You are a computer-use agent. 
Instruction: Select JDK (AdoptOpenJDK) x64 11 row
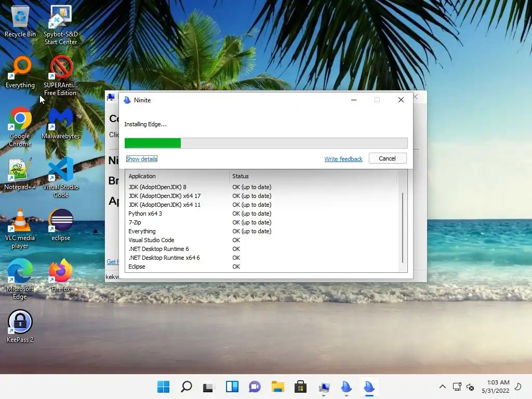coord(261,205)
